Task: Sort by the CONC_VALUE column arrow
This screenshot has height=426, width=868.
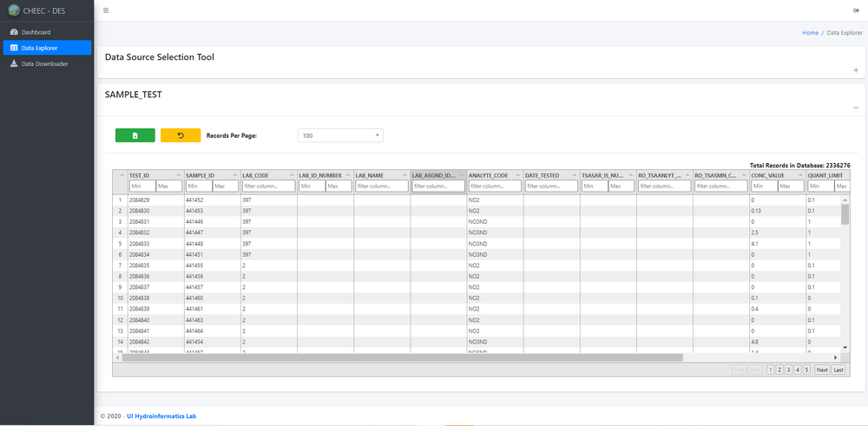Action: 800,175
